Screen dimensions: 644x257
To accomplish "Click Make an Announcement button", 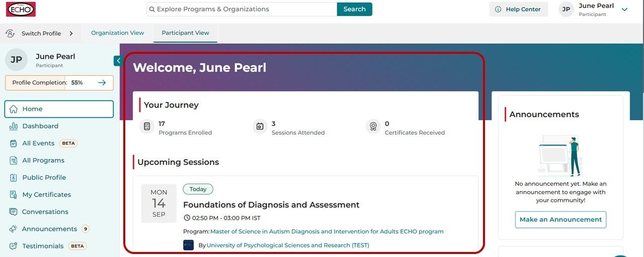I will coord(560,220).
